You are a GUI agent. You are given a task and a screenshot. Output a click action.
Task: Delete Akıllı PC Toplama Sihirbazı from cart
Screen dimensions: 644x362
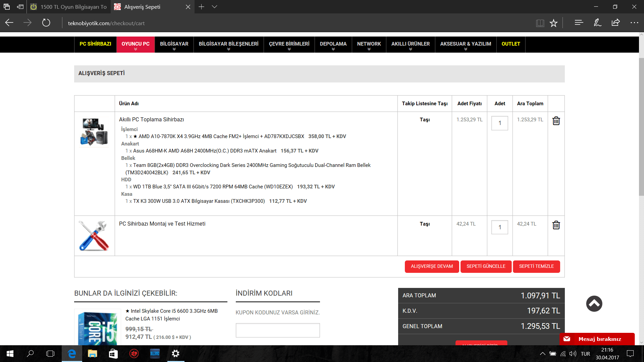tap(556, 121)
